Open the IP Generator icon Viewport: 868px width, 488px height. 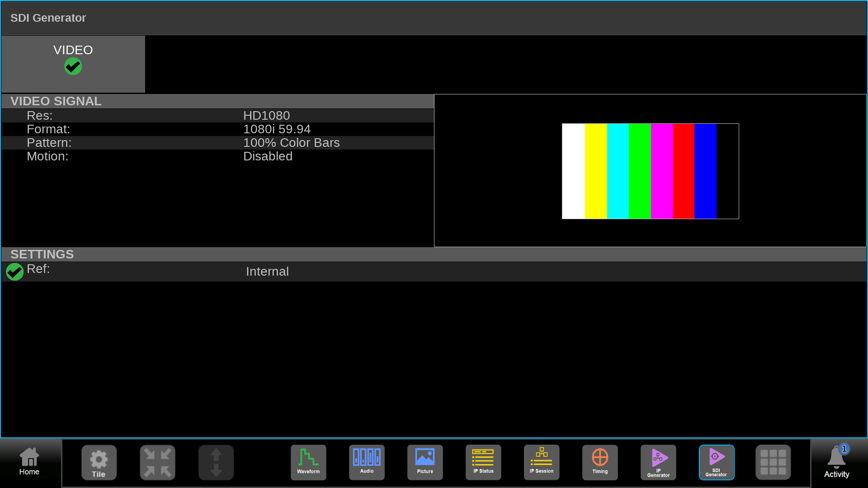tap(658, 462)
